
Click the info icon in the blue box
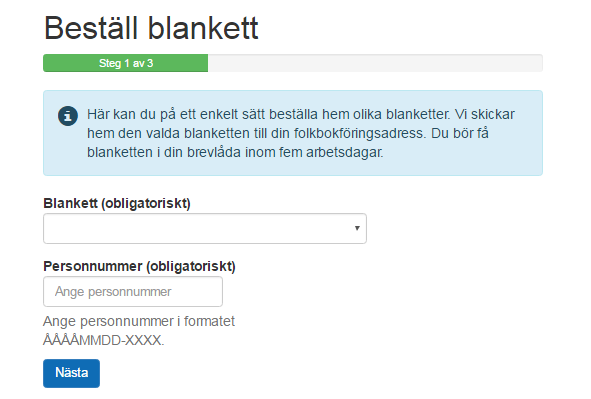click(68, 116)
